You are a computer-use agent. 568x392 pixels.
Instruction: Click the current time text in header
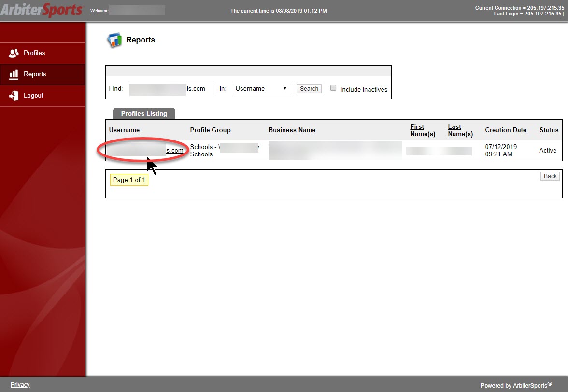click(x=278, y=11)
